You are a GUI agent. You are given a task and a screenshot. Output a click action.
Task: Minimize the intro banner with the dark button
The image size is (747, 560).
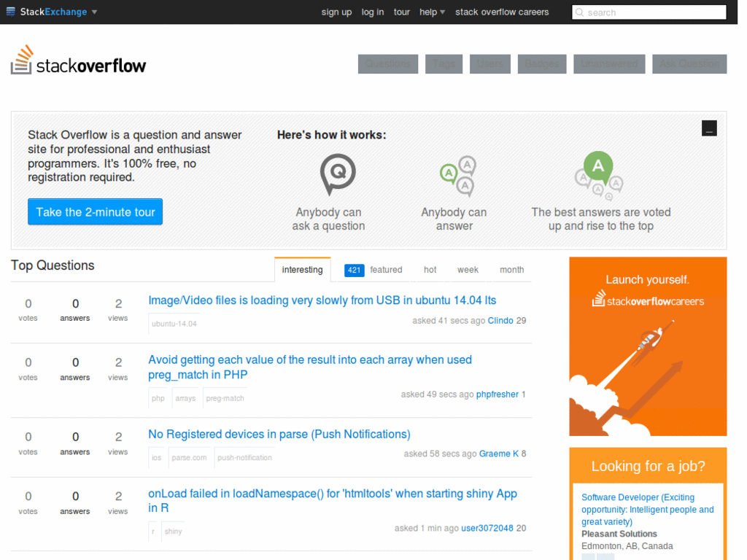(709, 128)
